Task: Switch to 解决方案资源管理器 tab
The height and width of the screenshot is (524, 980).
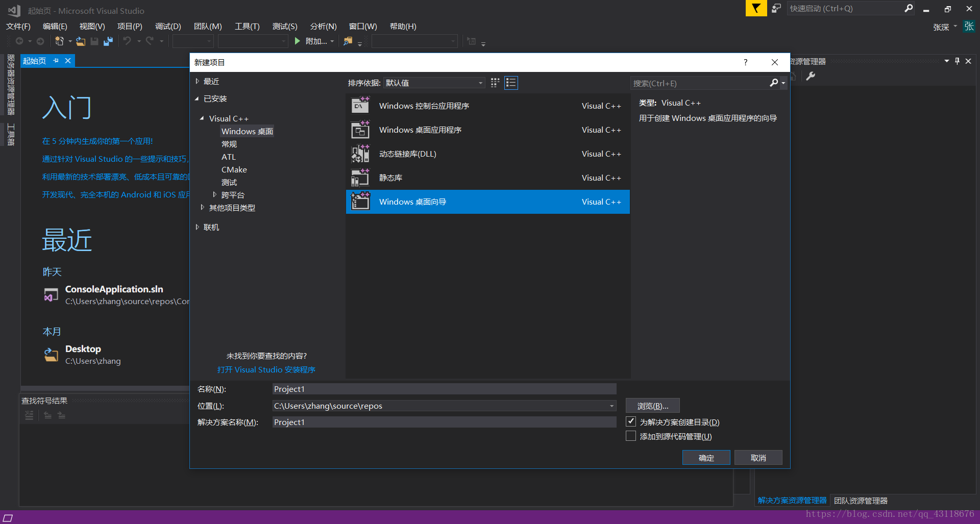Action: (792, 501)
